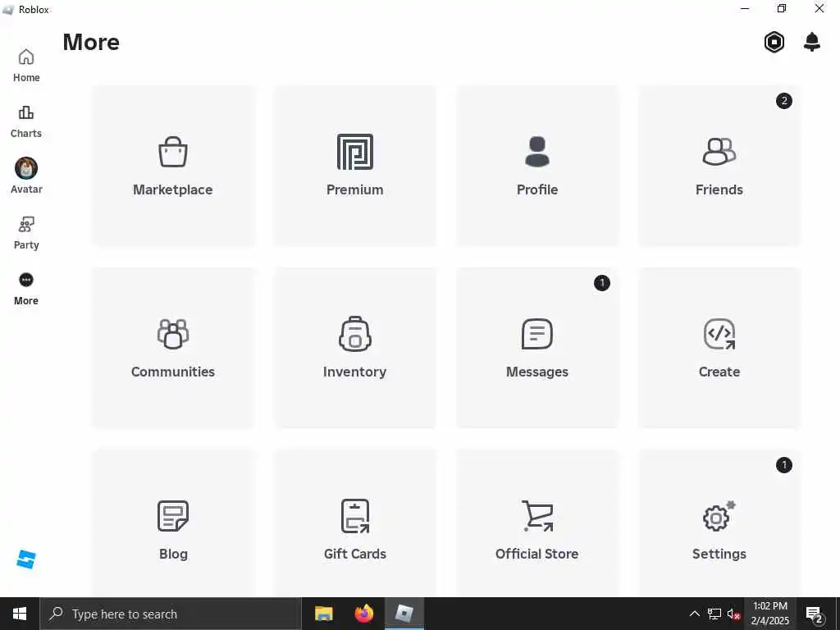This screenshot has width=840, height=630.
Task: Open the Profile tile
Action: (536, 166)
